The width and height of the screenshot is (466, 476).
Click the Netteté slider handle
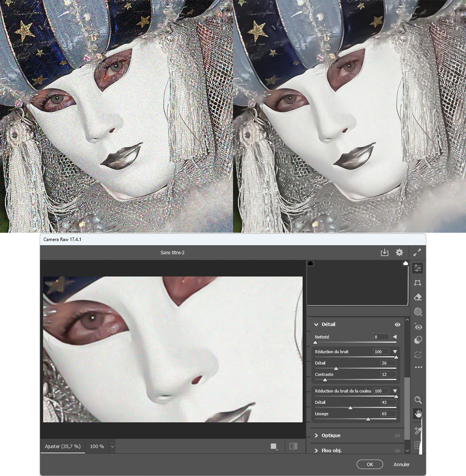pos(315,342)
